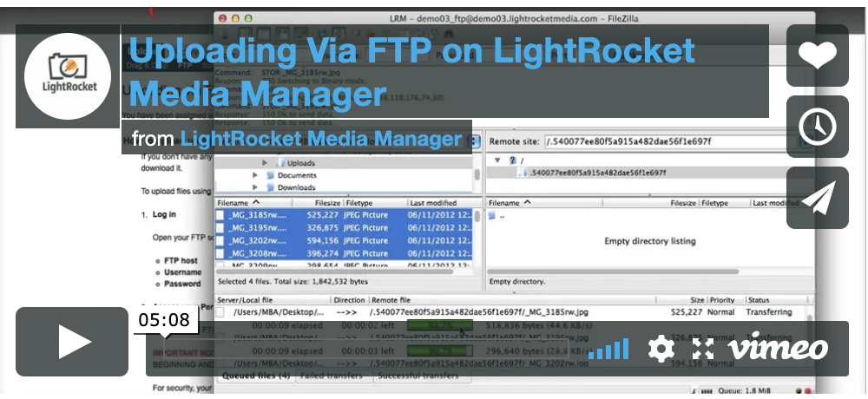868x399 pixels.
Task: Click the Direction queue column header
Action: click(350, 300)
